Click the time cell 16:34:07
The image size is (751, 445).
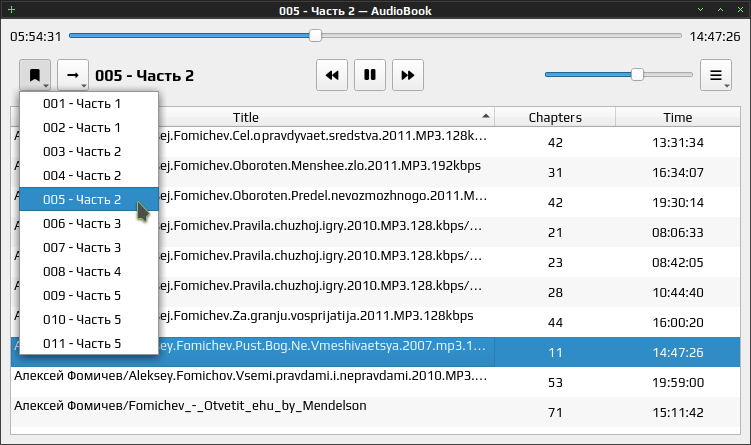(678, 172)
